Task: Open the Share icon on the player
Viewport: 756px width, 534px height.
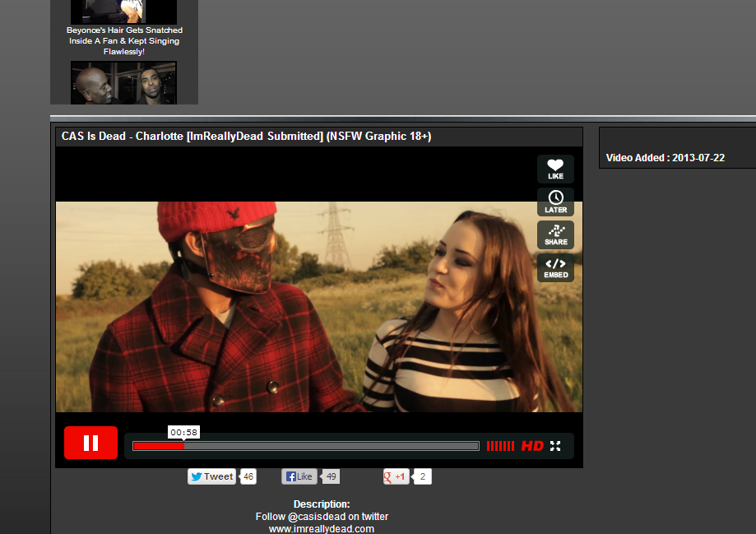Action: (555, 234)
